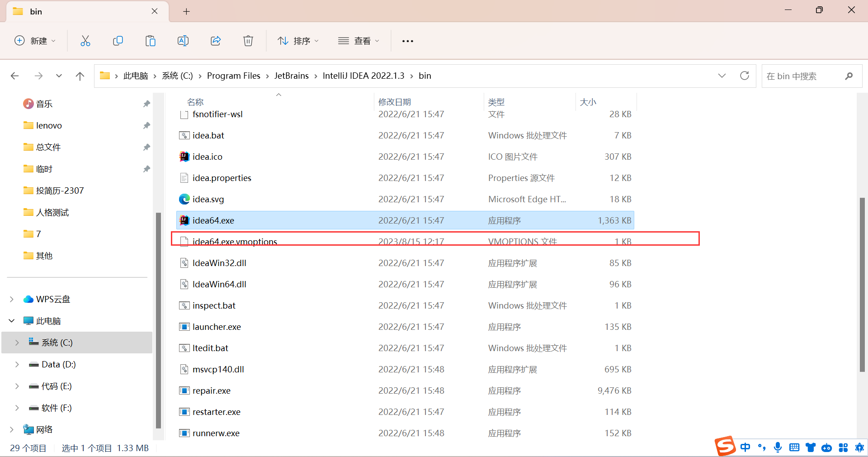This screenshot has height=457, width=868.
Task: Click the Sogou input method S icon
Action: (725, 446)
